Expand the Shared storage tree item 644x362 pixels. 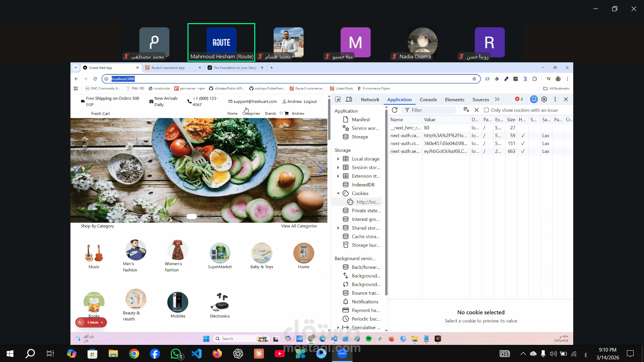(x=338, y=228)
